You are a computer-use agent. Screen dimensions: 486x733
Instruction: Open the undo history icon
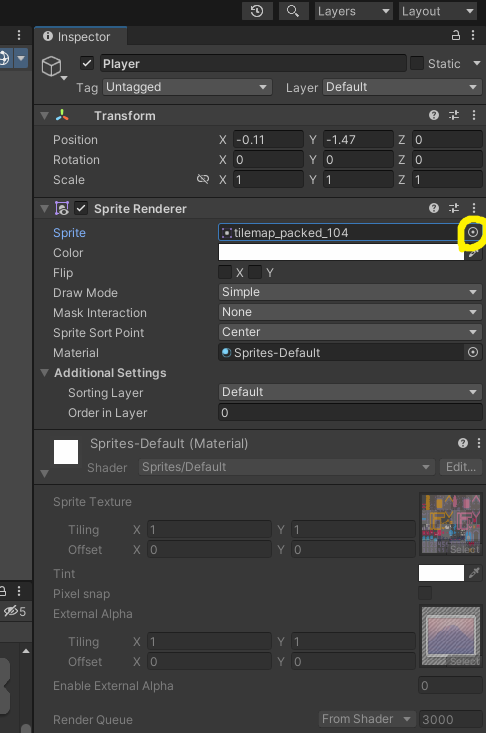coord(257,11)
